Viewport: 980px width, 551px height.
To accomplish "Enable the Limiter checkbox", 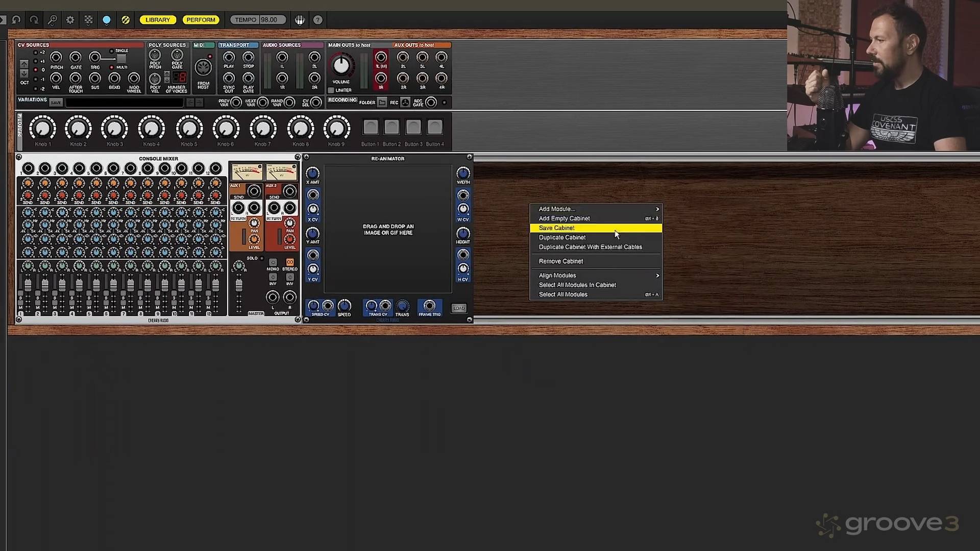I will (331, 90).
